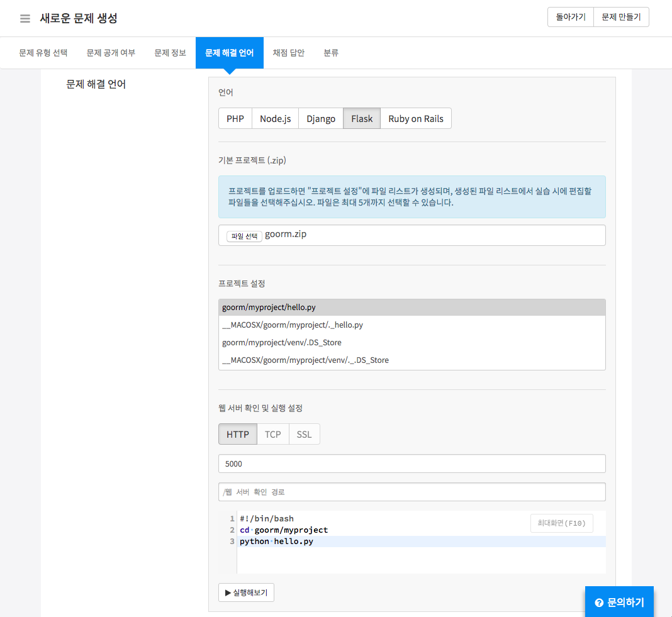Switch to the 분류 tab
Viewport: 672px width, 617px height.
331,53
